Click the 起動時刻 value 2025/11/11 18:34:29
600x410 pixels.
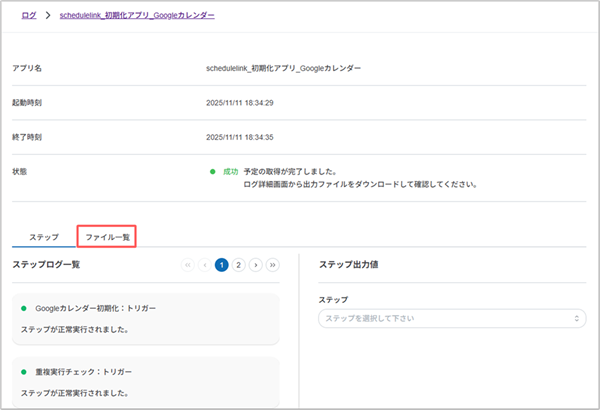tap(239, 102)
